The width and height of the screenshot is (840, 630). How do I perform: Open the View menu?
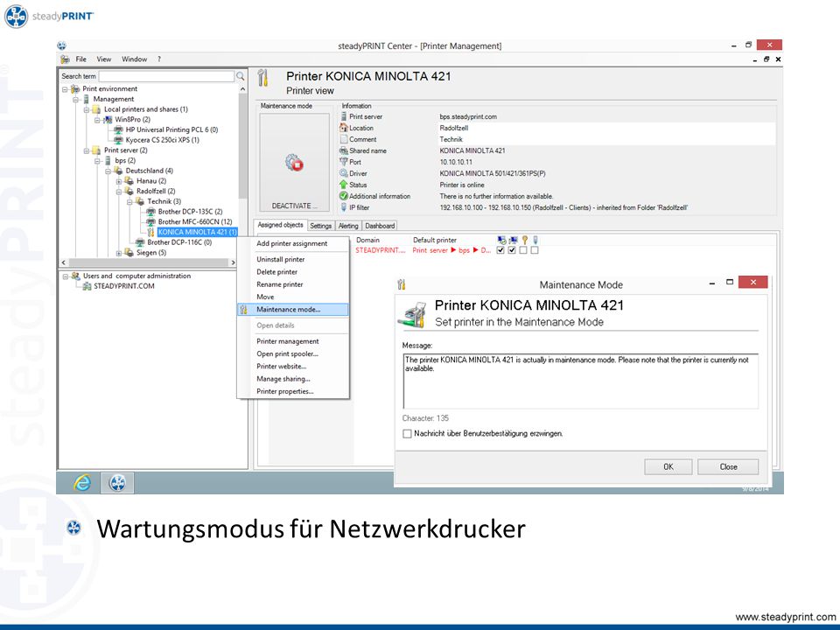104,59
